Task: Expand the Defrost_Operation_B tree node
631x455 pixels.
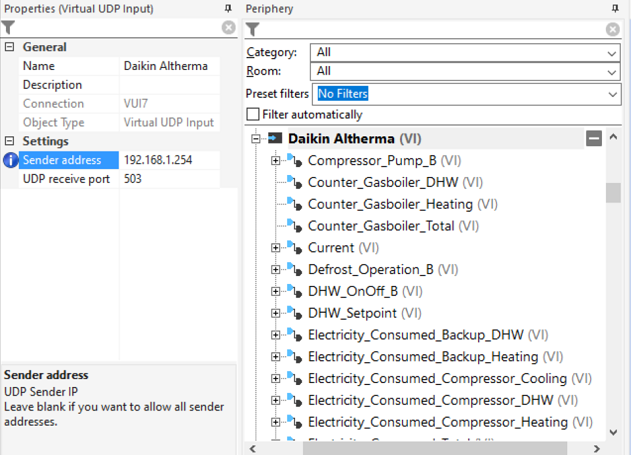Action: [276, 269]
